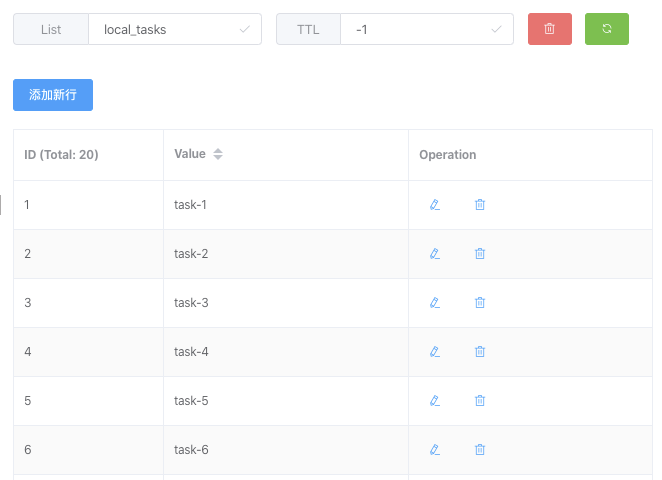Focus the TTL input showing -1
The height and width of the screenshot is (480, 662).
click(415, 29)
